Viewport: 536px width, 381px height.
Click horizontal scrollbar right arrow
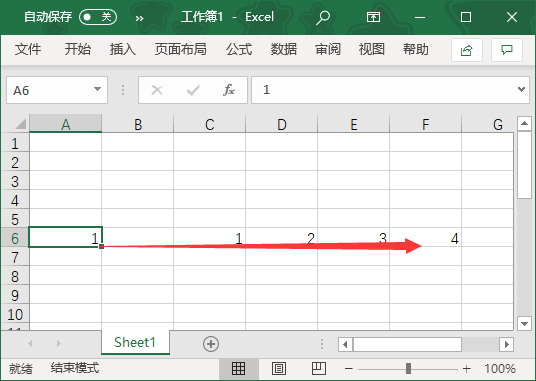pyautogui.click(x=507, y=344)
